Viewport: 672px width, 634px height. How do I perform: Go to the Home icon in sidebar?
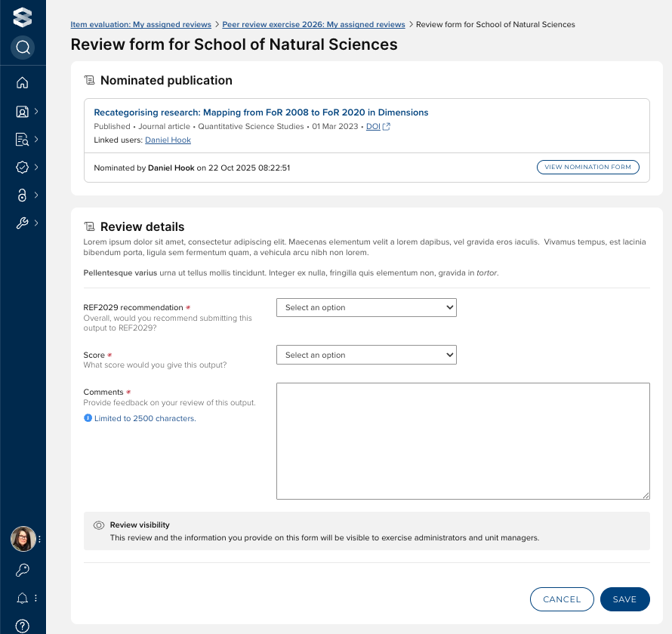[23, 83]
